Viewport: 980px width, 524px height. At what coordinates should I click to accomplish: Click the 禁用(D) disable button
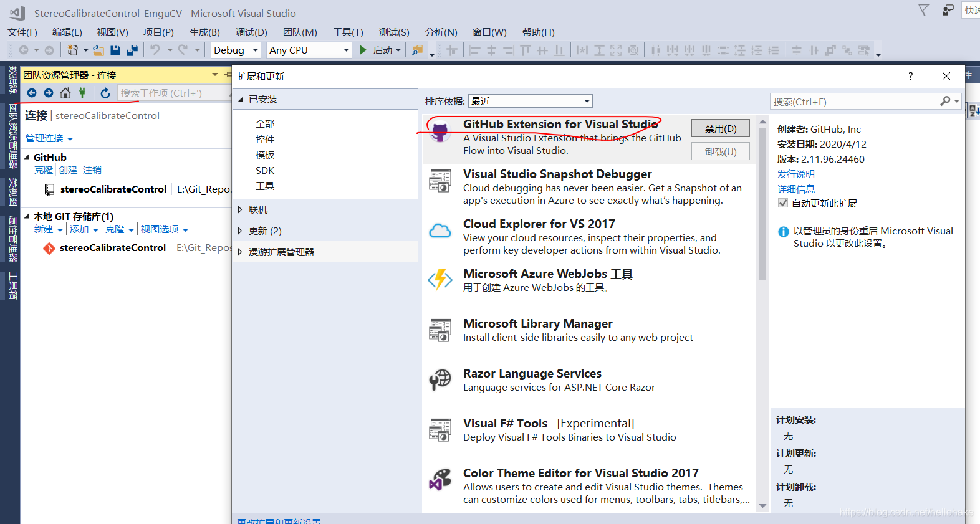721,128
